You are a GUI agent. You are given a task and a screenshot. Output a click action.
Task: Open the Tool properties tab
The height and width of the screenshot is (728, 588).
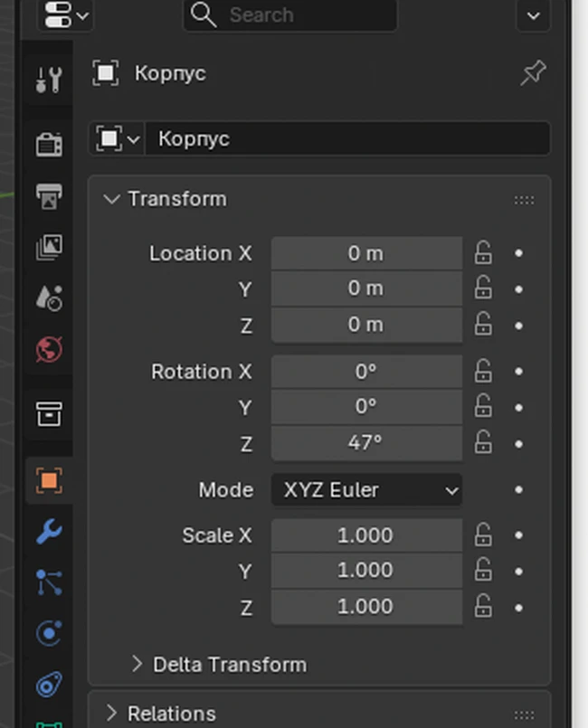(x=49, y=80)
